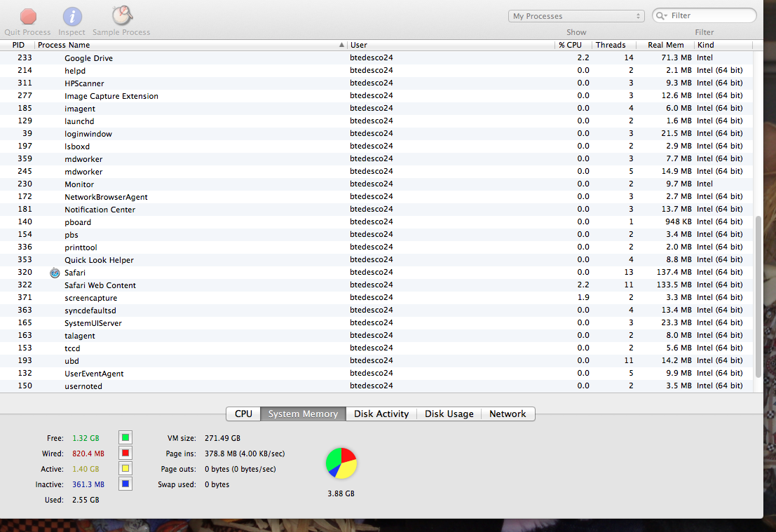The width and height of the screenshot is (776, 532).
Task: Select the syncdefaultsd process row
Action: [376, 311]
